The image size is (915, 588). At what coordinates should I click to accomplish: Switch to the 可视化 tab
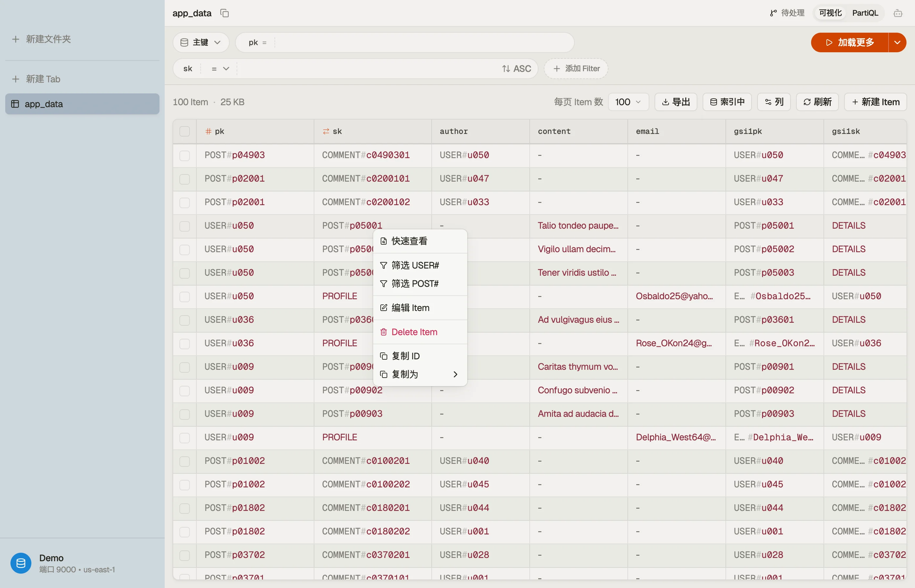click(830, 13)
